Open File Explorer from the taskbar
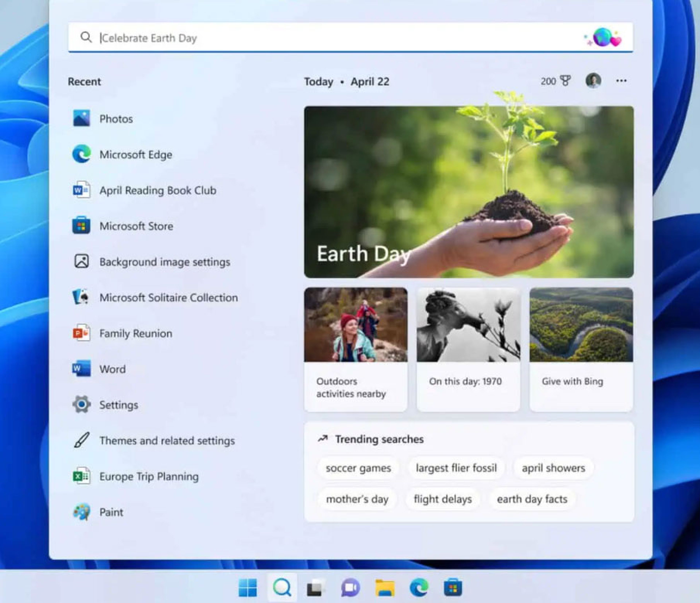 tap(385, 588)
